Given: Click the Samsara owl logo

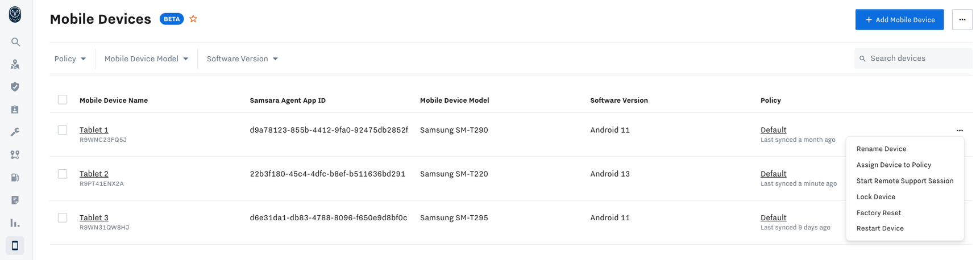Looking at the screenshot, I should pos(15,15).
